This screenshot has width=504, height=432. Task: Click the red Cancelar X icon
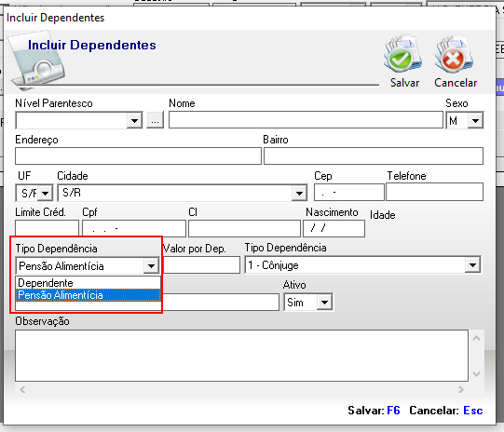454,54
